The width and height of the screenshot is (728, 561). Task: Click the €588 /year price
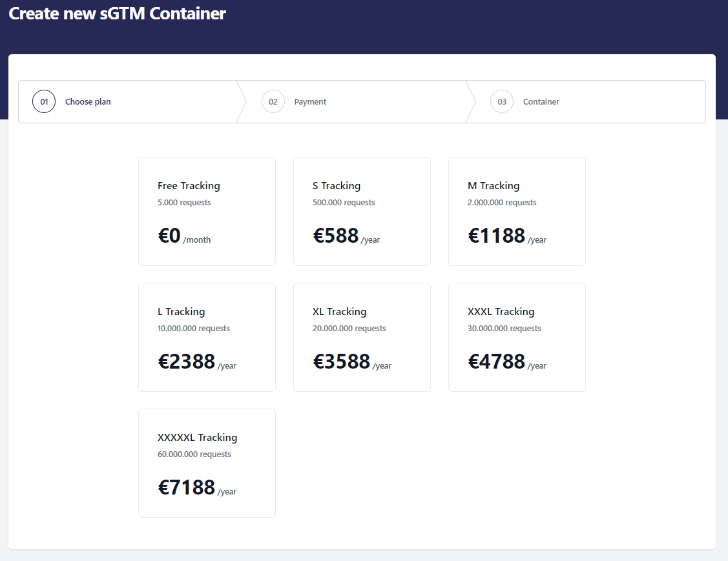(346, 236)
